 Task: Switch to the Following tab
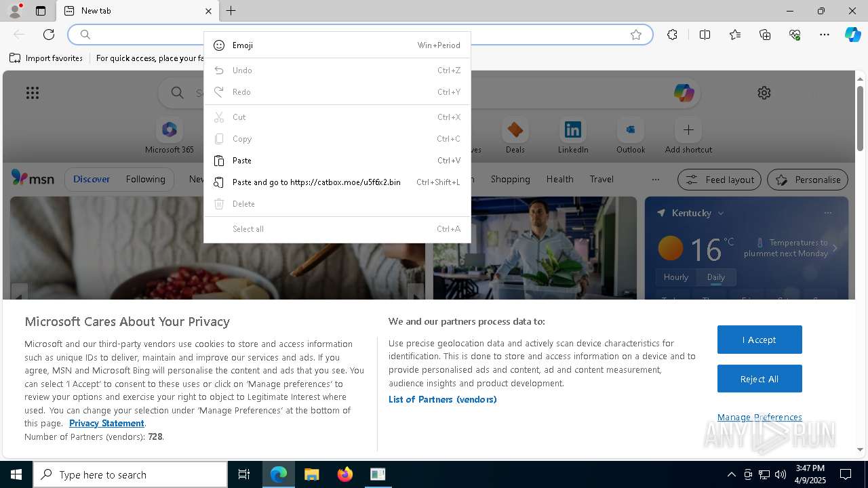pyautogui.click(x=145, y=180)
